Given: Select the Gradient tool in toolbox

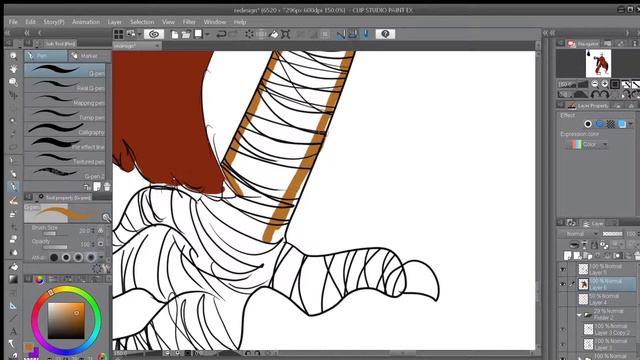Looking at the screenshot, I should coord(13,279).
